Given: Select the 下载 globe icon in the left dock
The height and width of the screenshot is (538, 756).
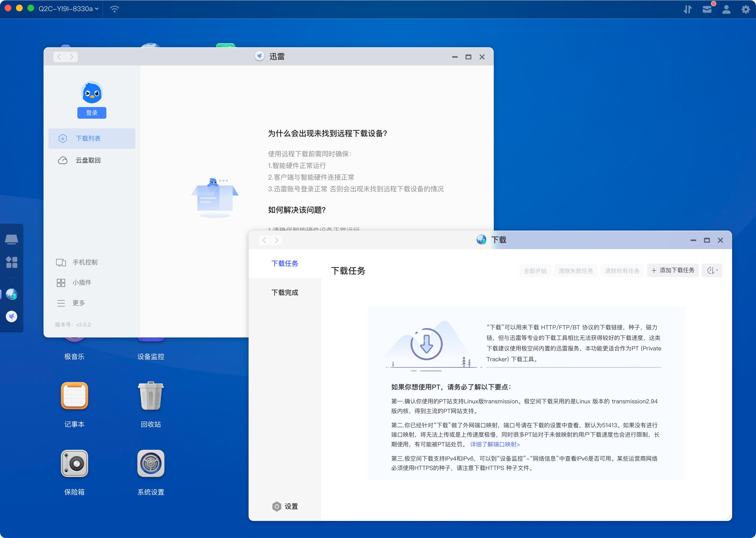Looking at the screenshot, I should click(x=12, y=294).
